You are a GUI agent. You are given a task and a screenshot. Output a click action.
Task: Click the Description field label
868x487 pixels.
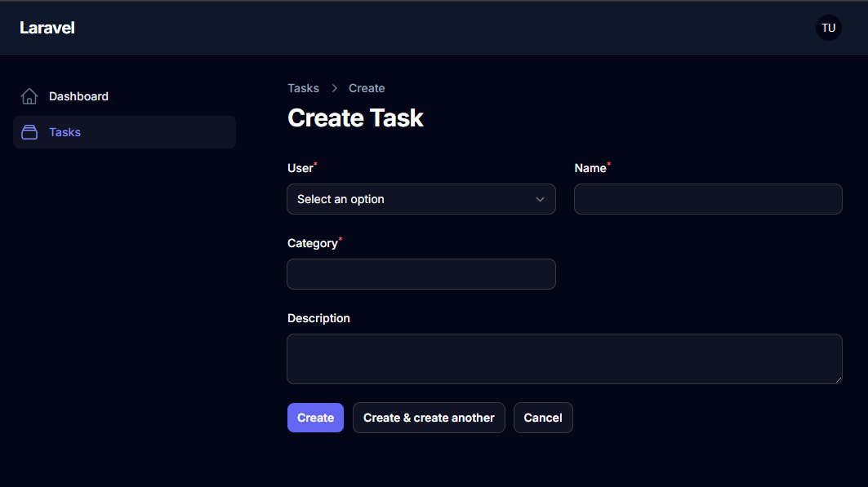click(318, 318)
